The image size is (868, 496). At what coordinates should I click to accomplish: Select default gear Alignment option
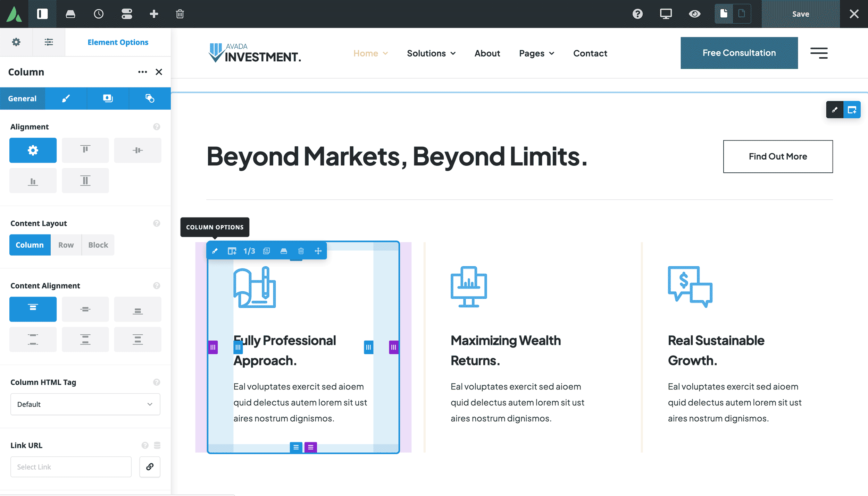[33, 150]
